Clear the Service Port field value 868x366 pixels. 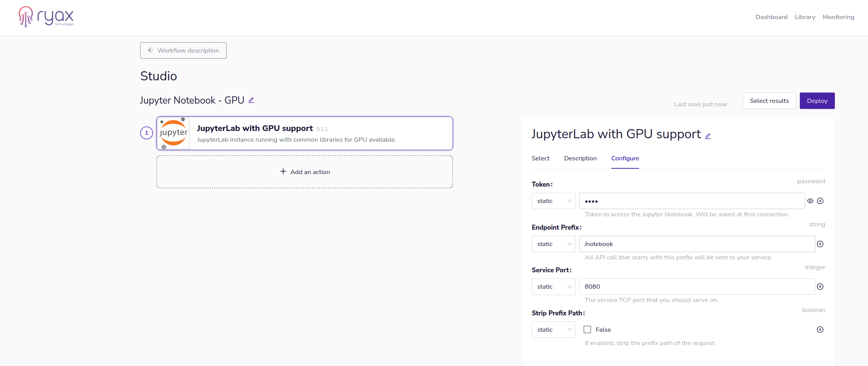[x=820, y=287]
